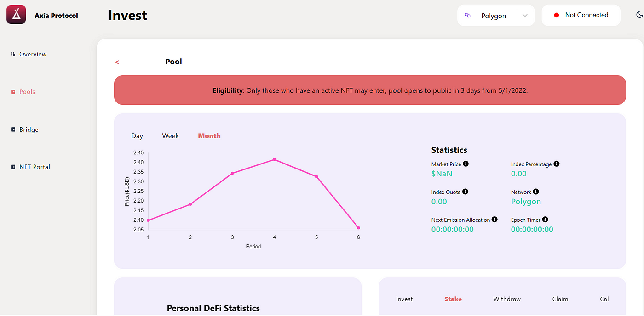The image size is (644, 316).
Task: Switch chart to Week view
Action: (171, 136)
